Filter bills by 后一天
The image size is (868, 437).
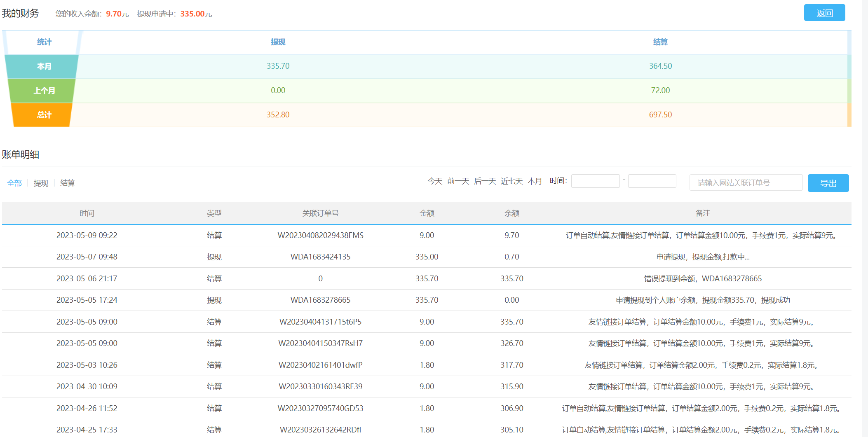tap(485, 181)
